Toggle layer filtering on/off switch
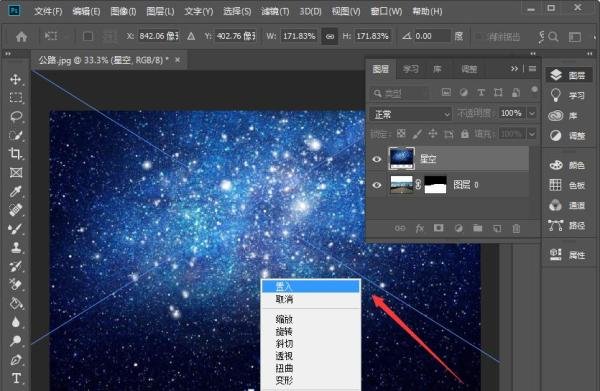The image size is (600, 391). point(534,90)
